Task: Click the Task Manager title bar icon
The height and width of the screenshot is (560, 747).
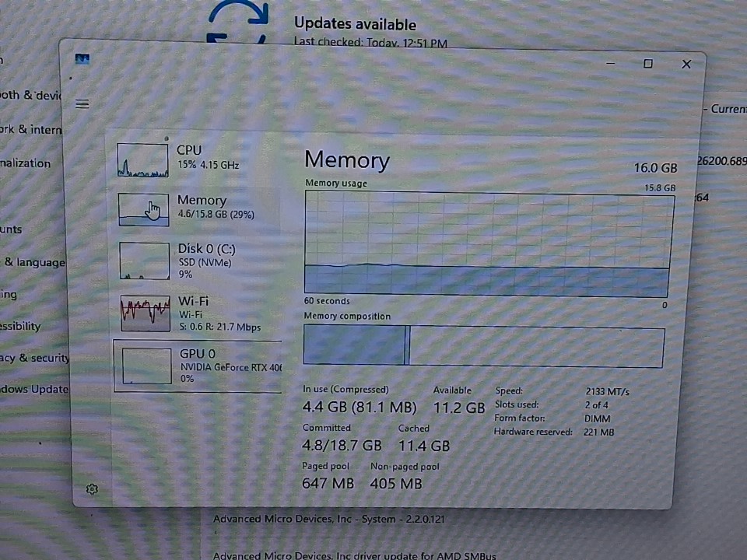Action: (x=82, y=59)
